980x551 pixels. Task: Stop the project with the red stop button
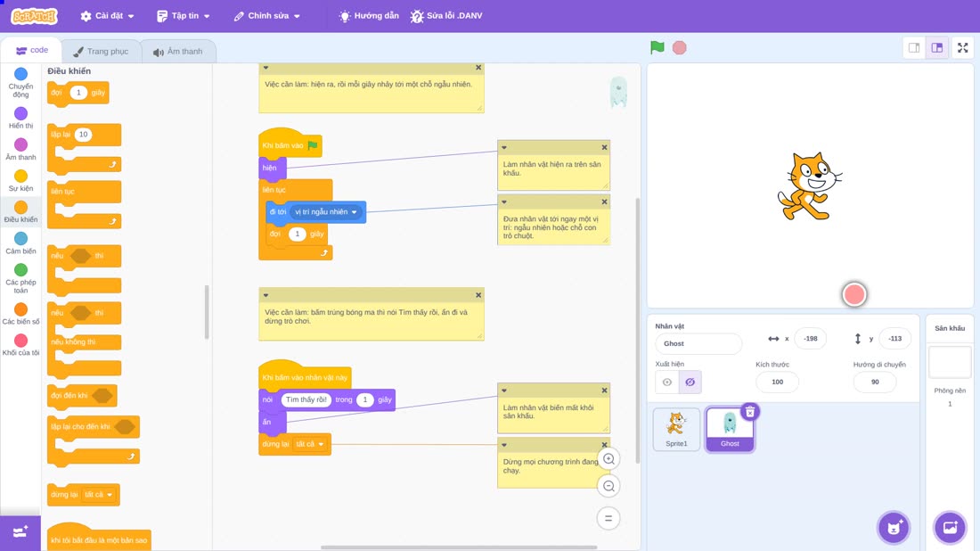point(680,47)
